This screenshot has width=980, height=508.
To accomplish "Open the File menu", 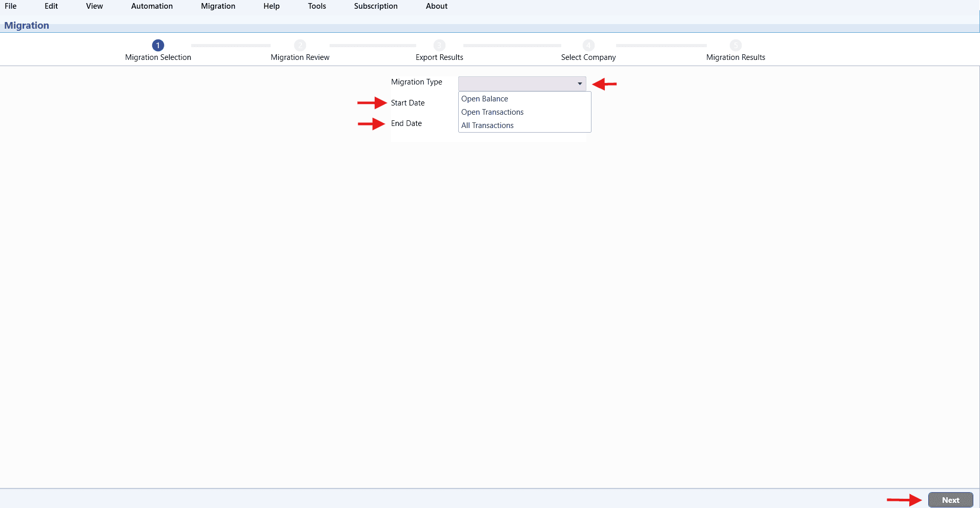I will pos(11,6).
